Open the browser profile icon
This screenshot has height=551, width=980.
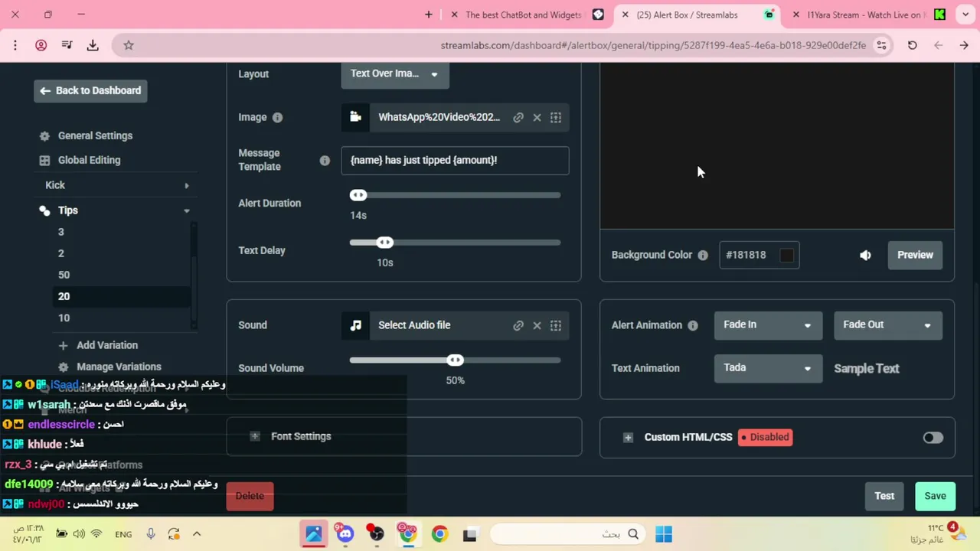click(41, 45)
